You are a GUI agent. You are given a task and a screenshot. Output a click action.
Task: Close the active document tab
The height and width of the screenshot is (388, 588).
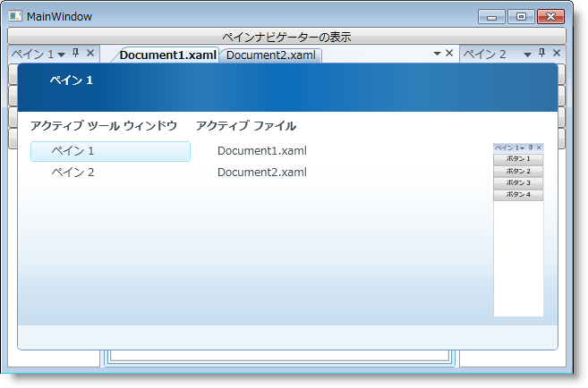pos(449,53)
